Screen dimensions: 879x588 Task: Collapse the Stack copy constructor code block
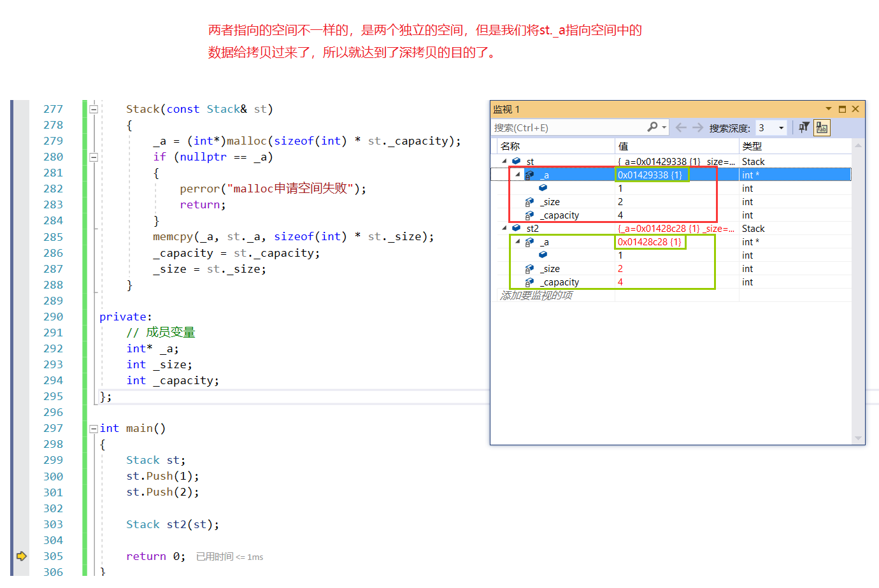94,109
